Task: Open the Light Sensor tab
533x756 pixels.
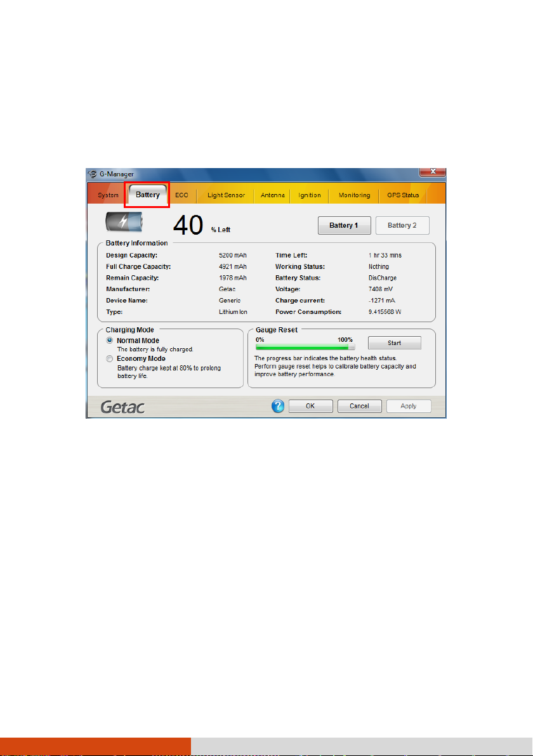Action: 227,195
